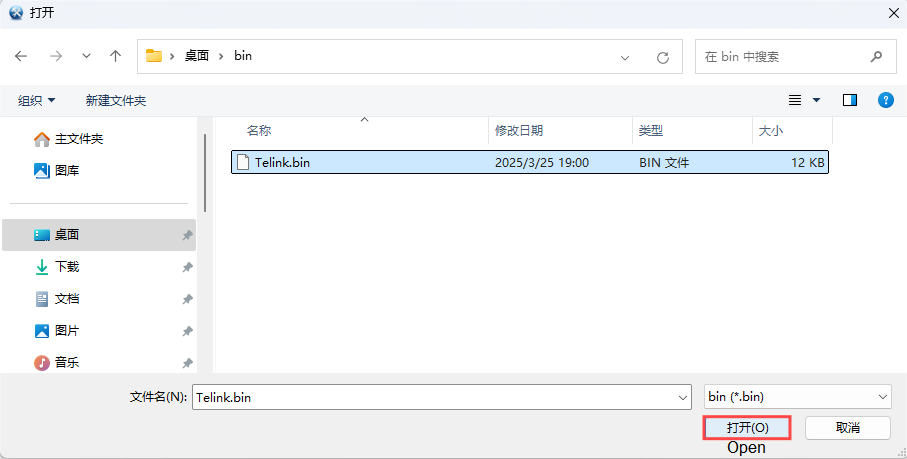Image resolution: width=907 pixels, height=459 pixels.
Task: Open the view options dropdown arrow
Action: click(816, 101)
